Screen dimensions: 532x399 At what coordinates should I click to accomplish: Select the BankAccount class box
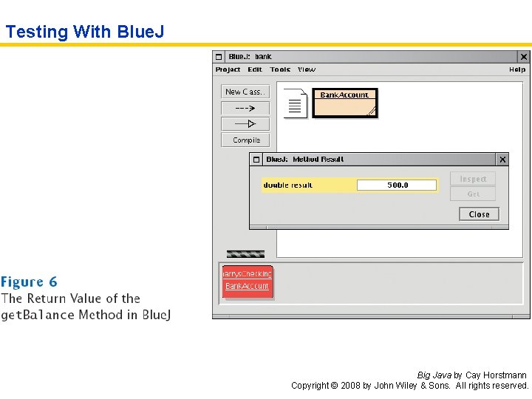[x=345, y=103]
